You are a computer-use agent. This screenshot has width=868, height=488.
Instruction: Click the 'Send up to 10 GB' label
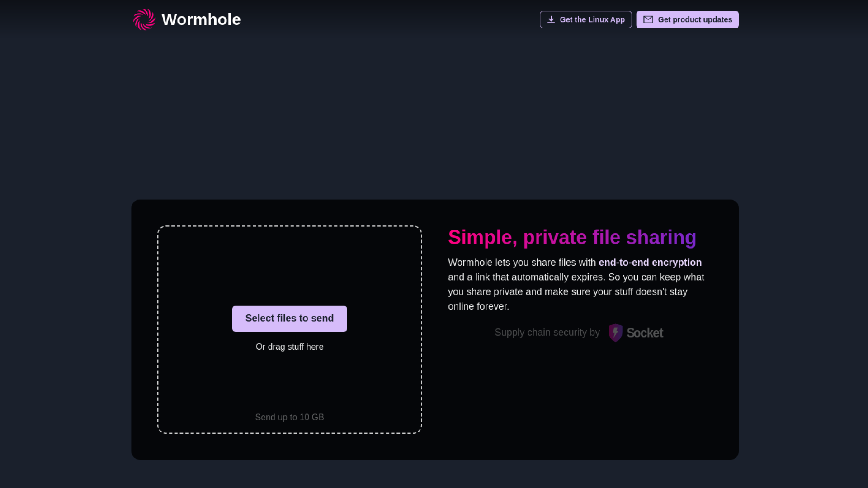289,417
